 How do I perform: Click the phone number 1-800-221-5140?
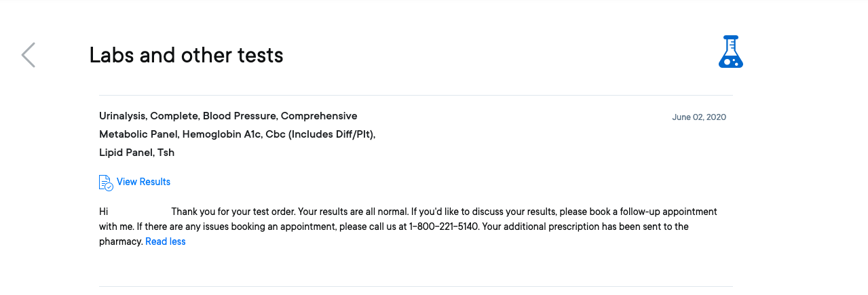click(x=444, y=227)
